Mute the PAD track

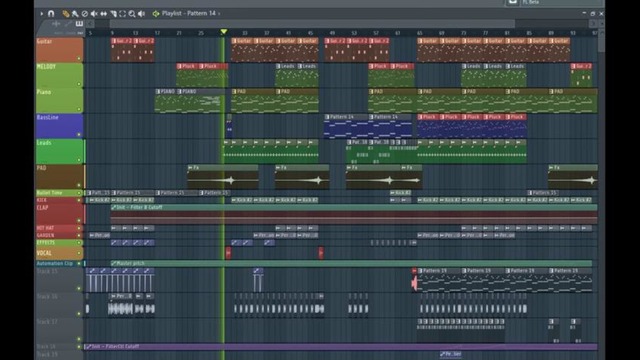click(x=79, y=185)
